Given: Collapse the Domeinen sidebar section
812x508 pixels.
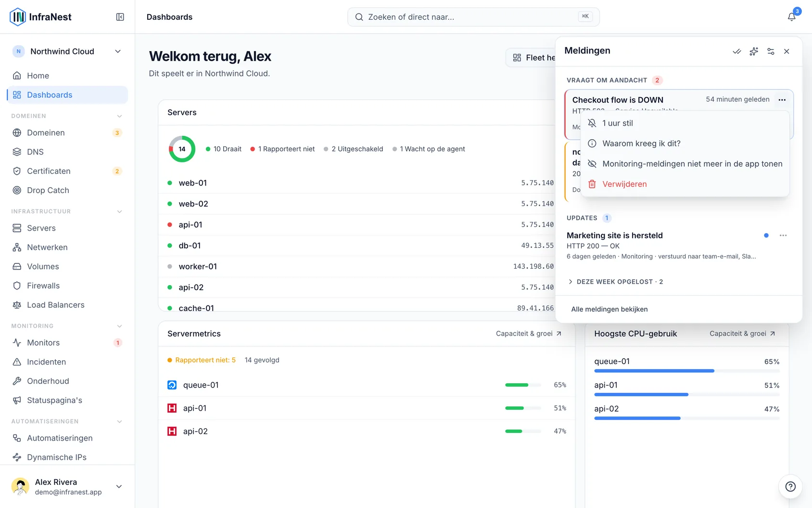Looking at the screenshot, I should [120, 116].
